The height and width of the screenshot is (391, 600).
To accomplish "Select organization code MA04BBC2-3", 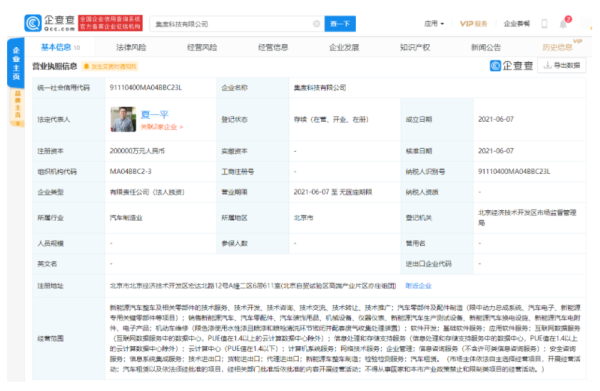I will (x=130, y=171).
